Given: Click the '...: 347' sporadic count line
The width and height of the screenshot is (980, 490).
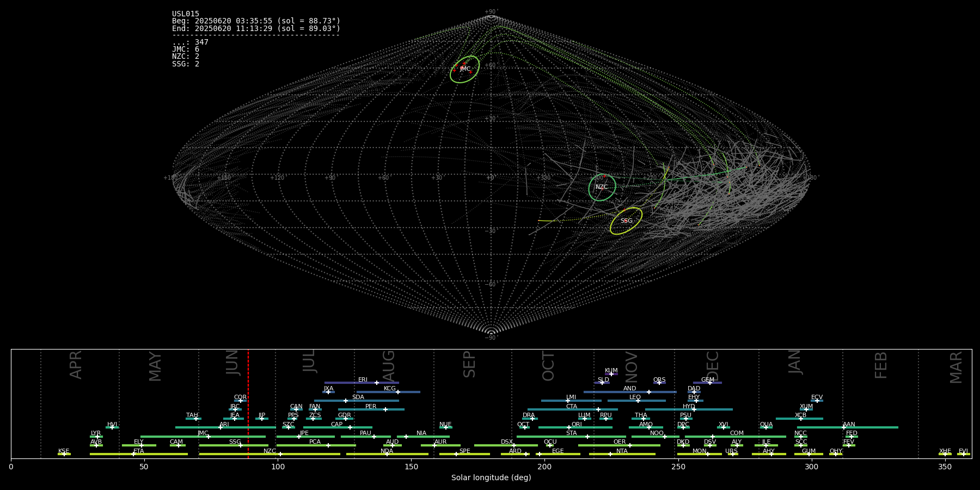Looking at the screenshot, I should [190, 42].
